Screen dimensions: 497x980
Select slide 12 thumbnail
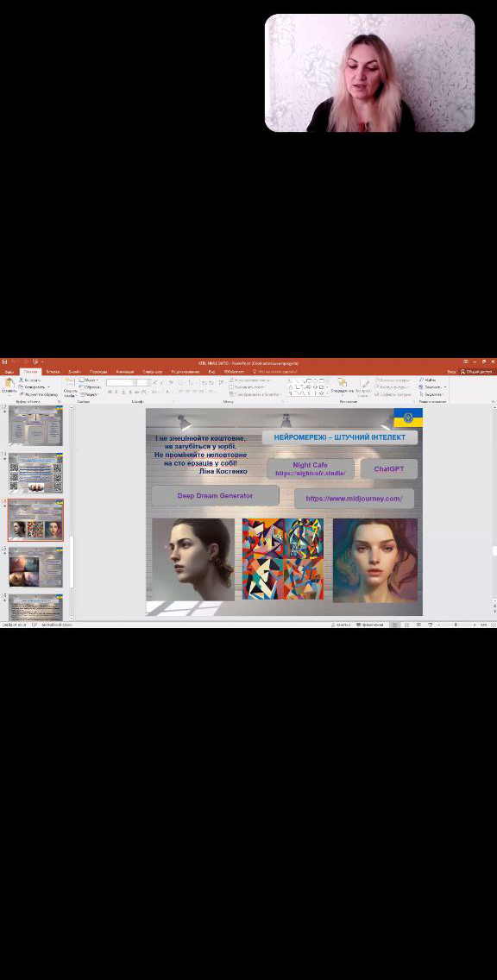35,425
